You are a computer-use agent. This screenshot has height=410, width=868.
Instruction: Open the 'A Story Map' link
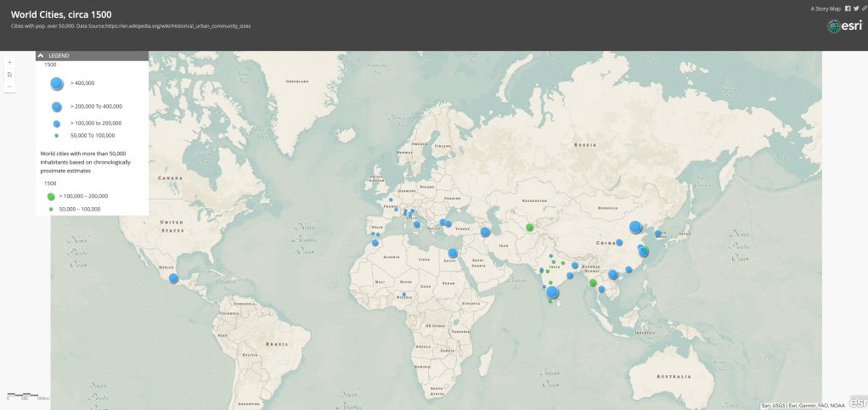[825, 8]
